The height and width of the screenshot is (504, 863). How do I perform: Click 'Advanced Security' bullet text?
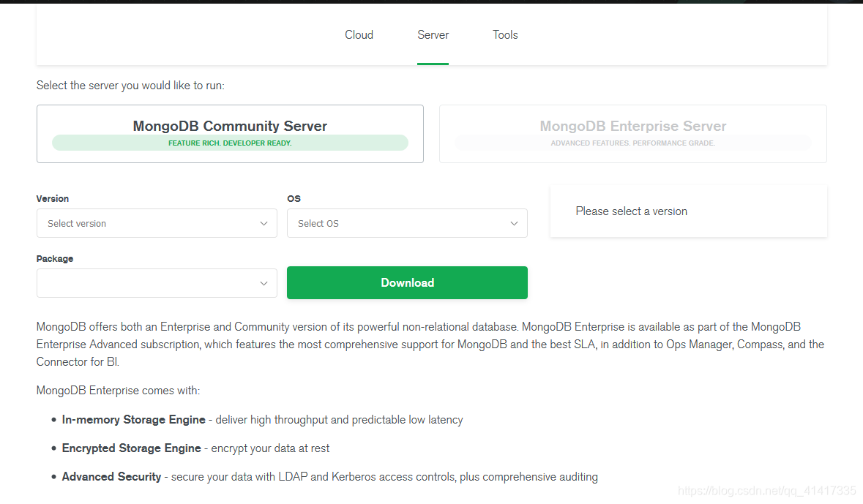112,477
